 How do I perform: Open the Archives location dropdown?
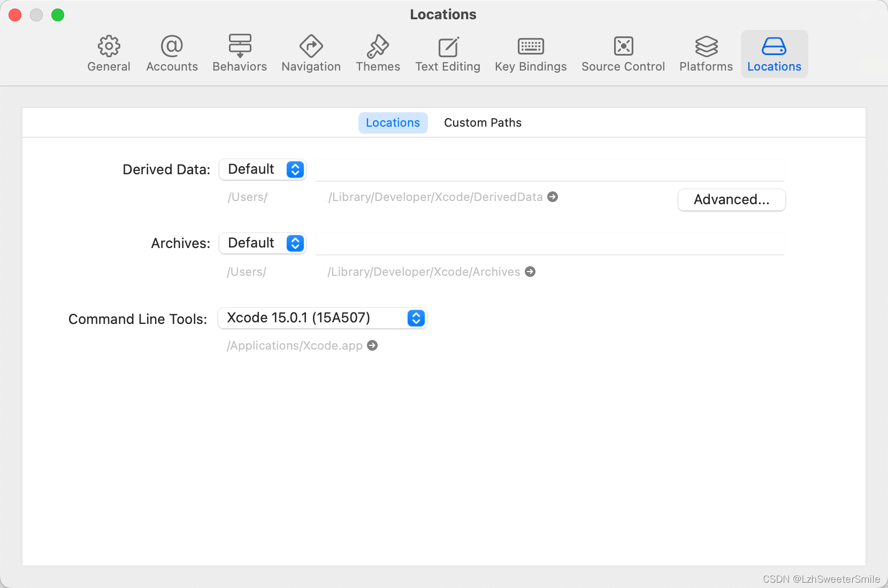point(262,243)
